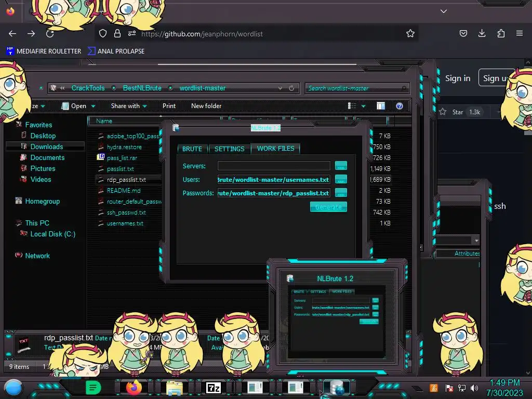Browse for Servers file button

341,166
